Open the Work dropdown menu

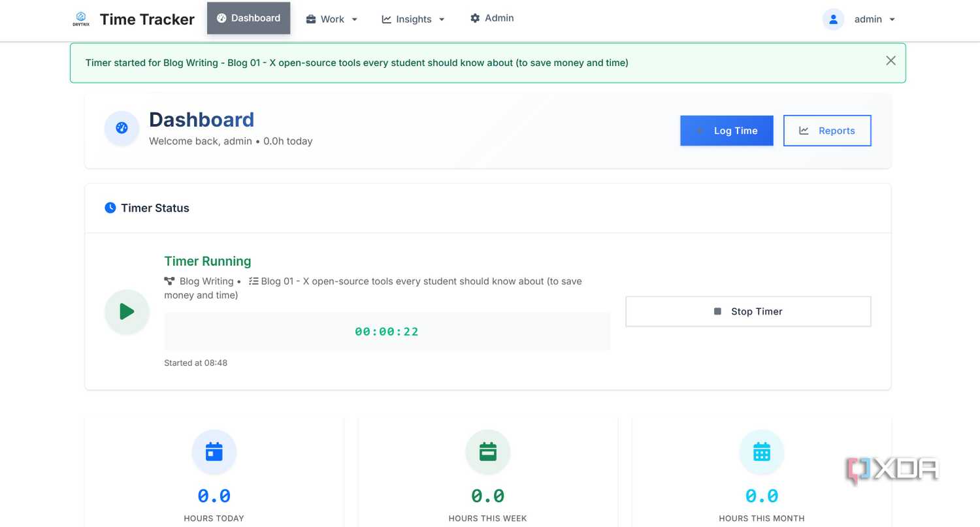click(332, 19)
